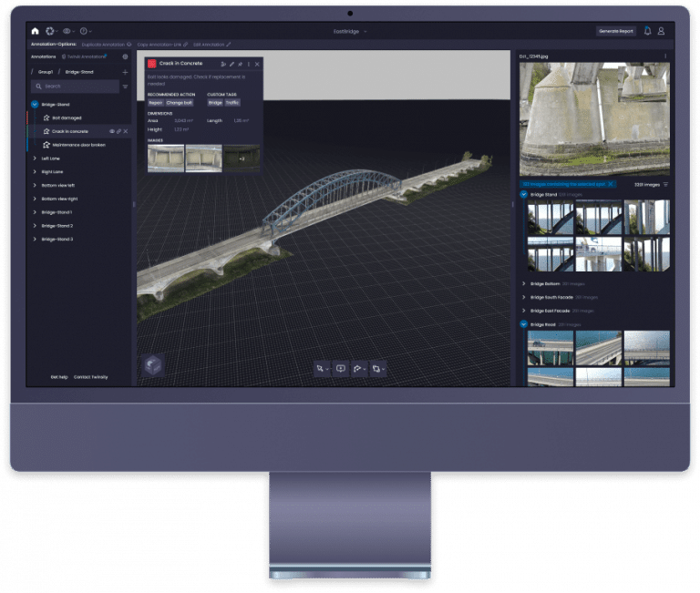Toggle visibility of Crack in concrete annotation
This screenshot has width=700, height=593.
click(112, 131)
